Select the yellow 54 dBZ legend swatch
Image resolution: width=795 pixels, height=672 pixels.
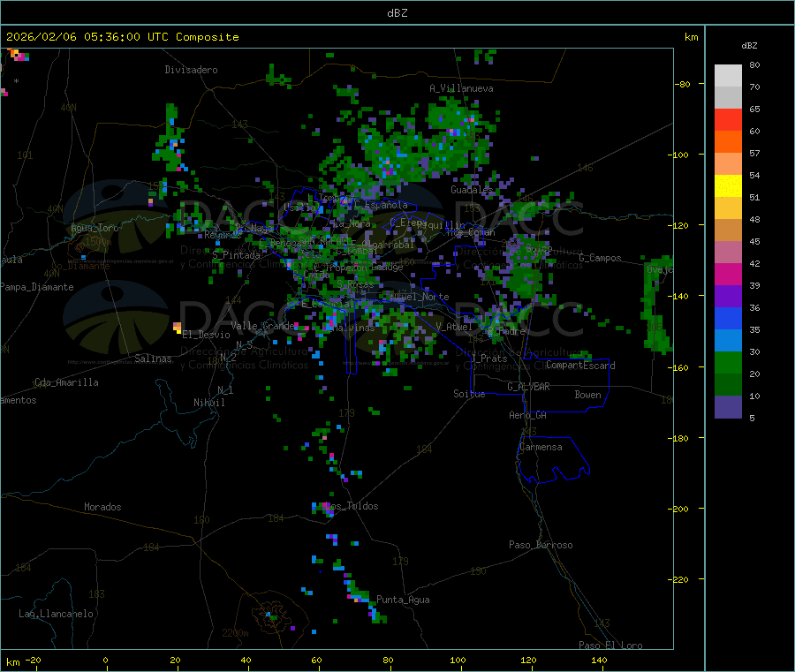[728, 186]
